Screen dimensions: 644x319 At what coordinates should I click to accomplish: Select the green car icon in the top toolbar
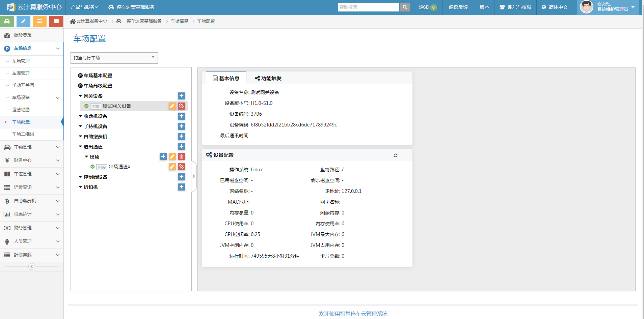pyautogui.click(x=7, y=21)
